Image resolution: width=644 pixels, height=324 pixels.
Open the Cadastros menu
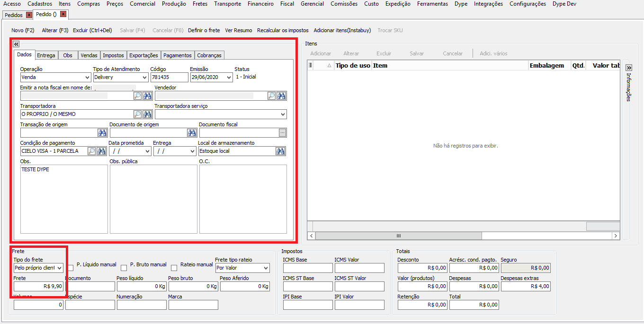pyautogui.click(x=40, y=4)
